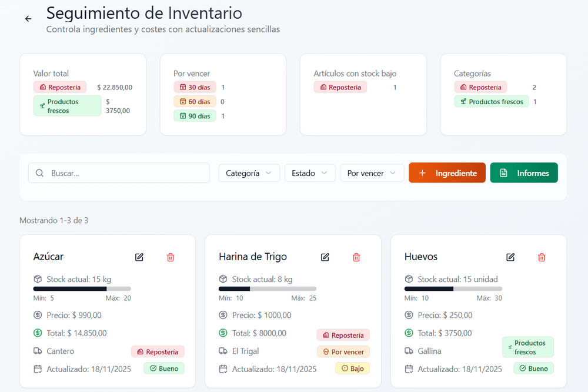Click the search magnifier icon
Viewport: 588px width, 392px height.
tap(40, 173)
